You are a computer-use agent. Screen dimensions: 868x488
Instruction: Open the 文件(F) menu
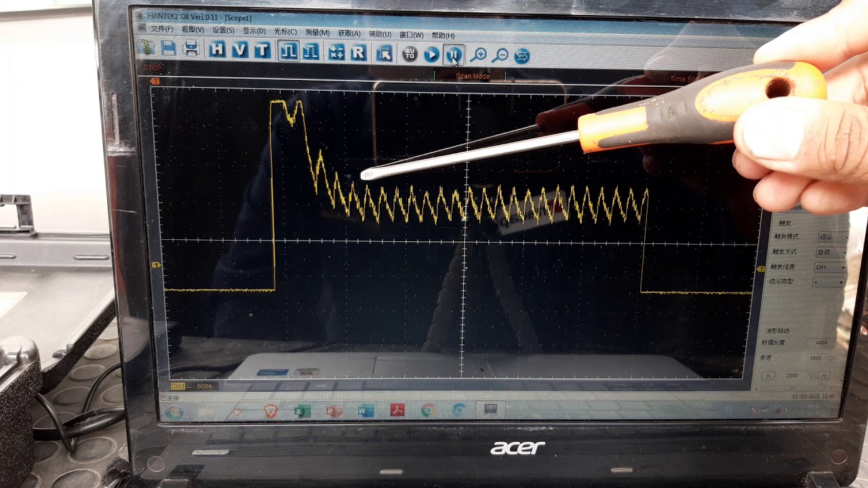coord(161,29)
